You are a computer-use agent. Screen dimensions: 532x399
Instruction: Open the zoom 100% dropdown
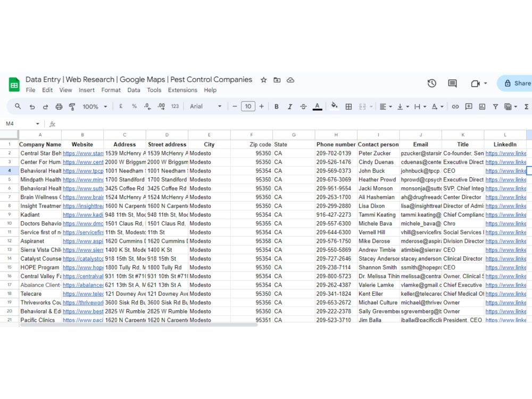95,106
